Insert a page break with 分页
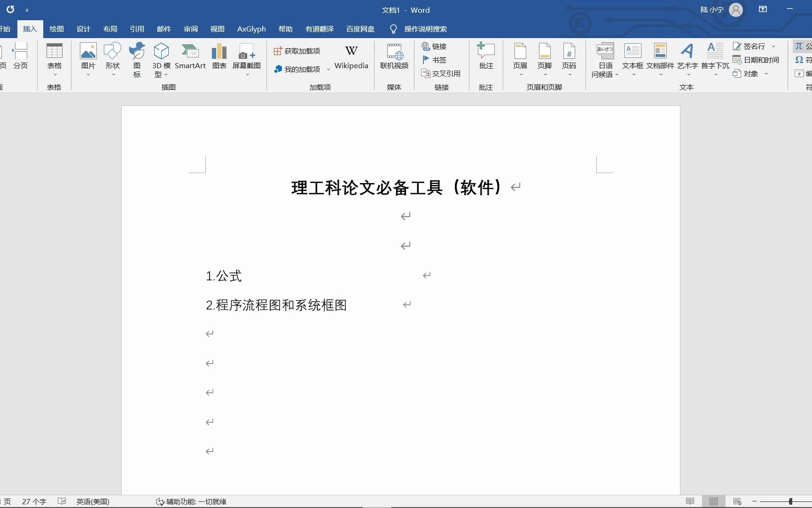This screenshot has height=508, width=812. (x=20, y=56)
